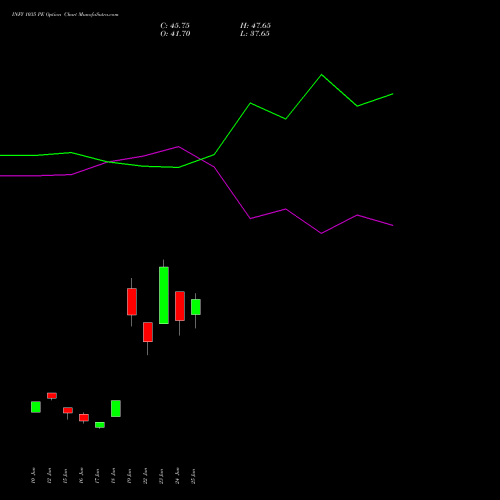
Task: Click the red candlestick above date 24
Action: coord(180,306)
